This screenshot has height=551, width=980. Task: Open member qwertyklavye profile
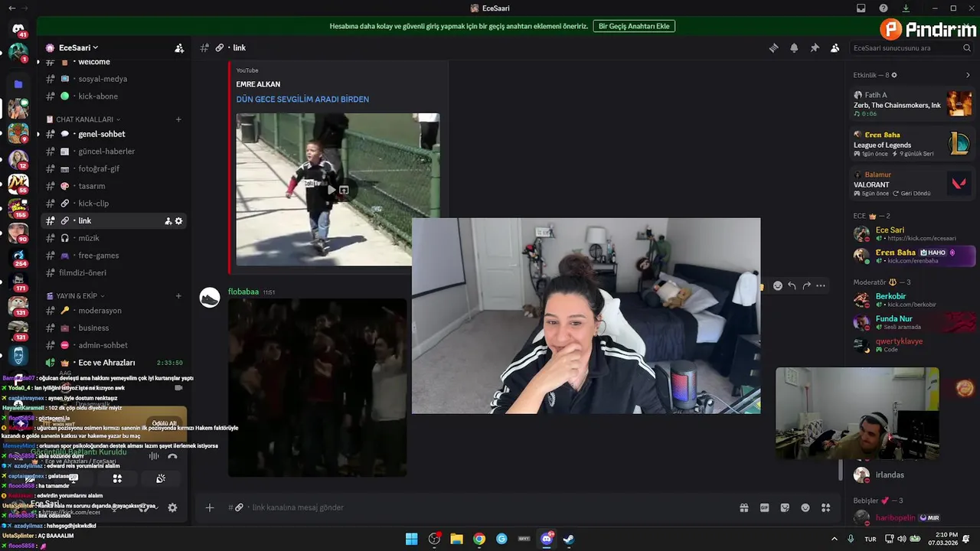coord(913,344)
